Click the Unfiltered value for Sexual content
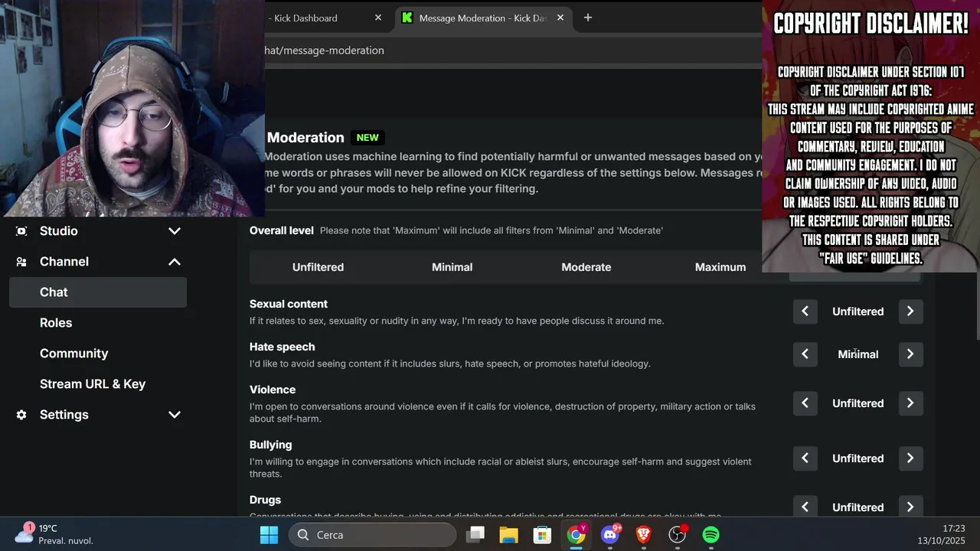This screenshot has height=551, width=980. click(857, 311)
